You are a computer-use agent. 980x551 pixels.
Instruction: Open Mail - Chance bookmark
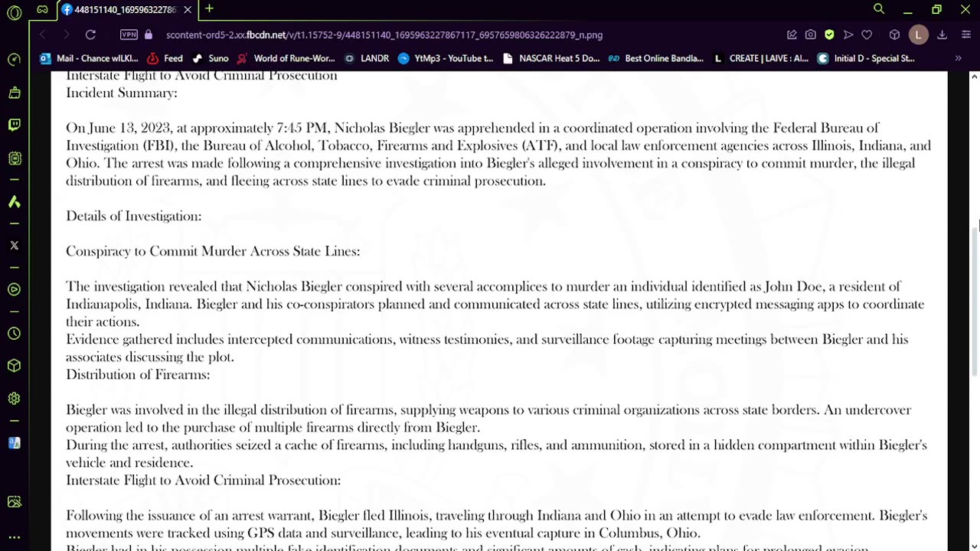click(x=89, y=58)
